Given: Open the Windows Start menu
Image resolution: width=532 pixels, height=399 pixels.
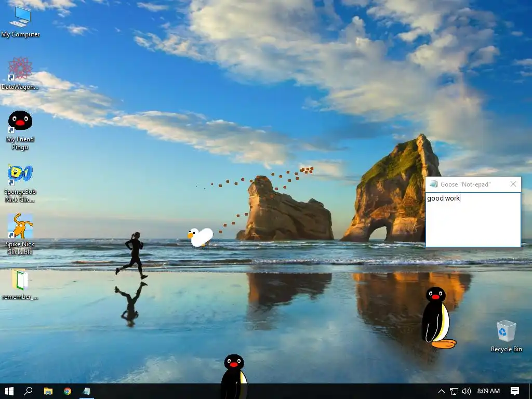Looking at the screenshot, I should point(9,391).
